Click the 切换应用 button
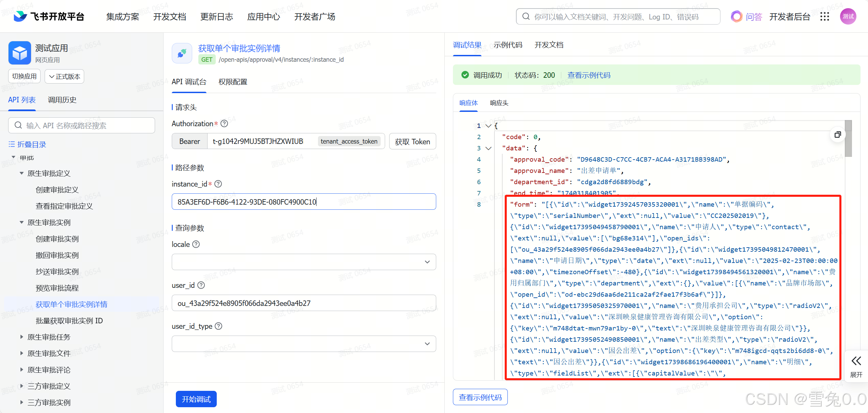 coord(24,76)
